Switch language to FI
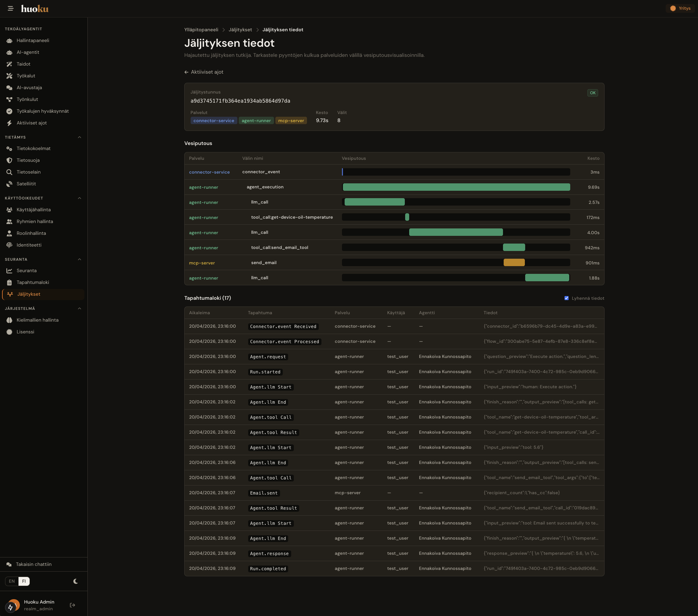The height and width of the screenshot is (616, 698). pos(24,581)
